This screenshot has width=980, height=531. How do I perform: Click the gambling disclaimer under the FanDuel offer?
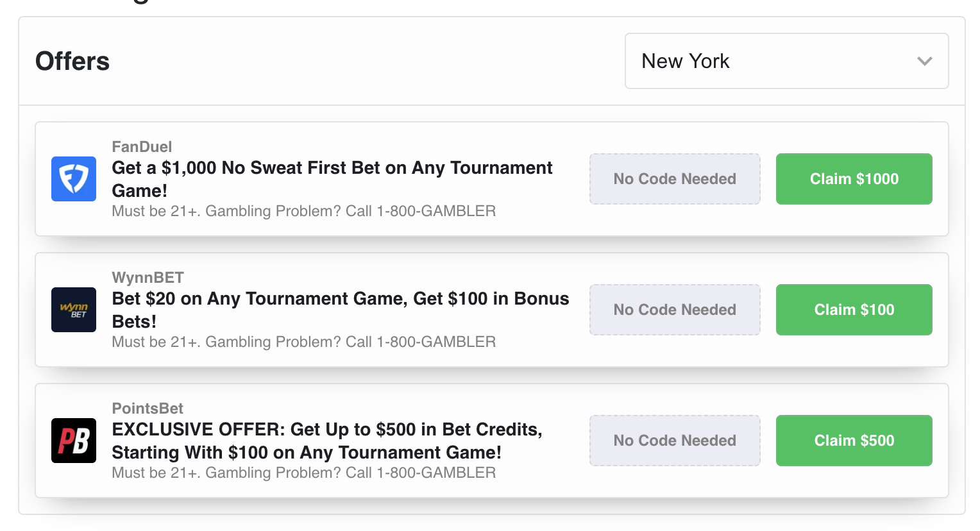pos(303,211)
